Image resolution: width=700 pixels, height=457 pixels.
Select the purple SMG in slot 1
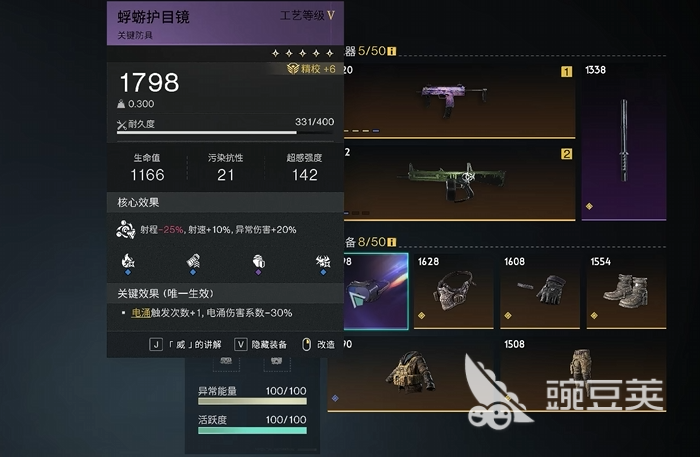point(459,101)
